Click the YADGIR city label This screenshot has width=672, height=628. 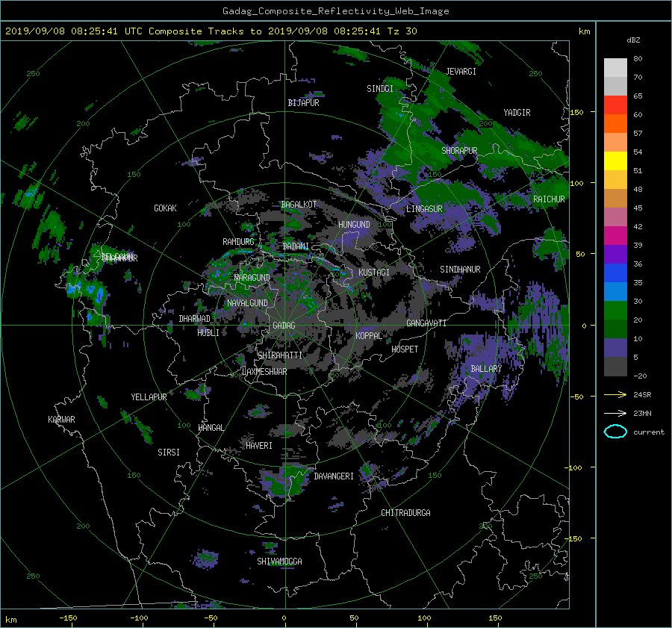[x=517, y=112]
